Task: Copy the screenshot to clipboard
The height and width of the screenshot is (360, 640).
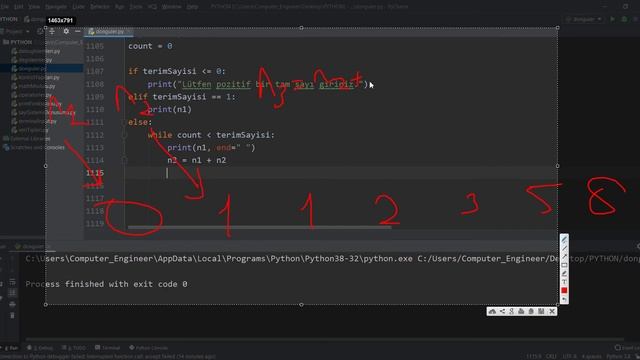Action: [x=531, y=311]
